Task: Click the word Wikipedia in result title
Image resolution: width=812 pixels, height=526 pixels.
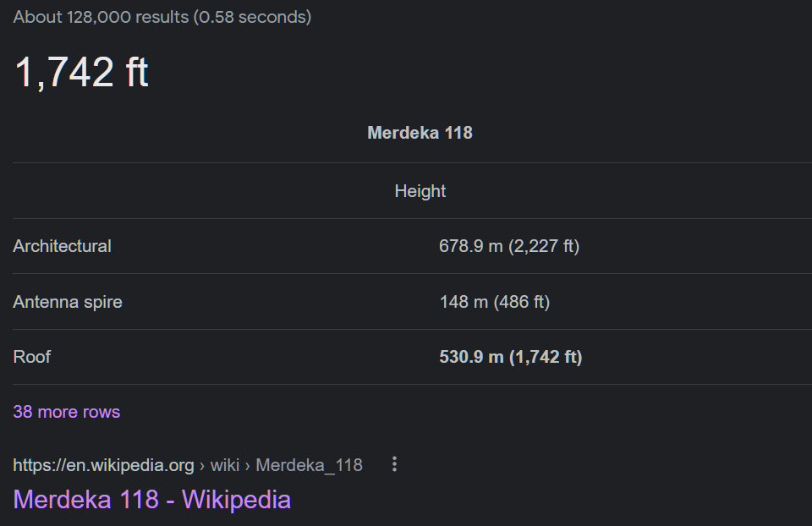Action: pyautogui.click(x=236, y=500)
